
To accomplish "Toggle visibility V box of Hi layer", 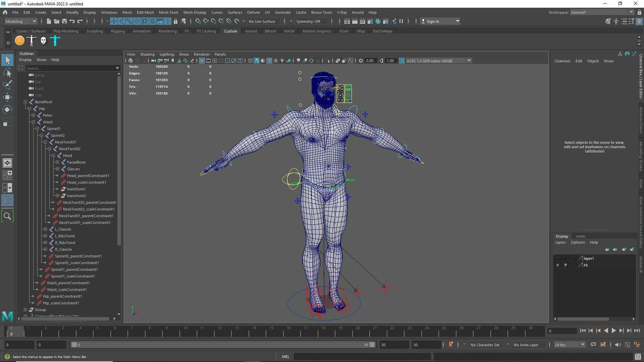I will [558, 265].
